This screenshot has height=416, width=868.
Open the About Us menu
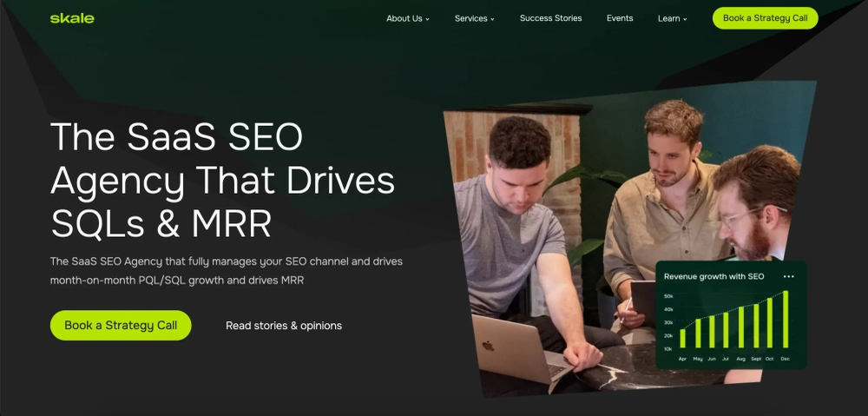(x=407, y=18)
